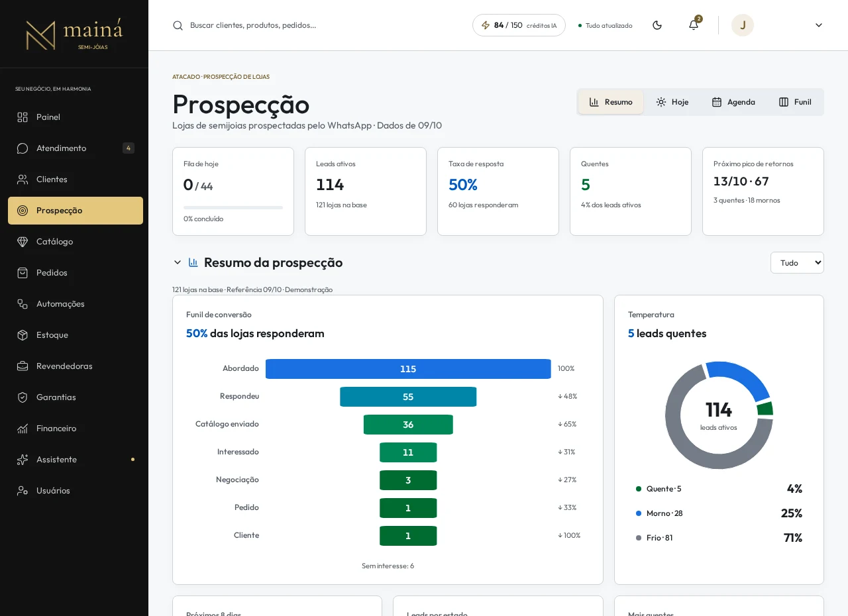
Task: Open Atendimento chat icon in sidebar
Action: click(x=23, y=148)
